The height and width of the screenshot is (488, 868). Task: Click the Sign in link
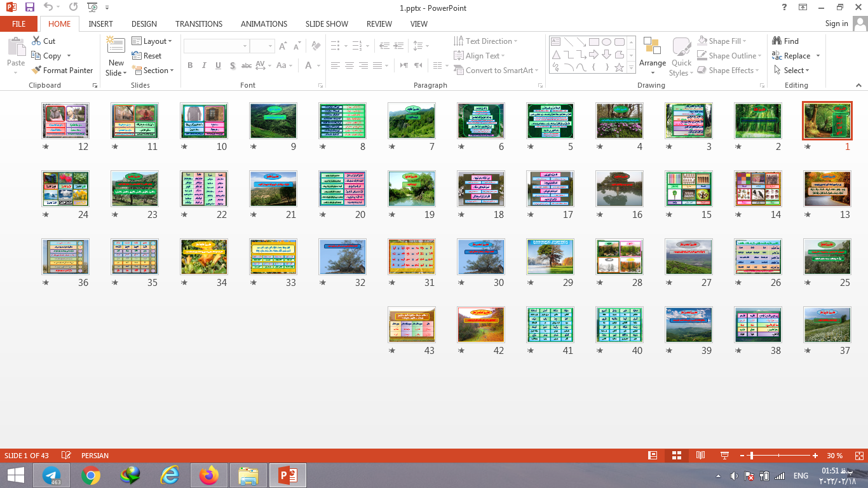click(x=836, y=24)
